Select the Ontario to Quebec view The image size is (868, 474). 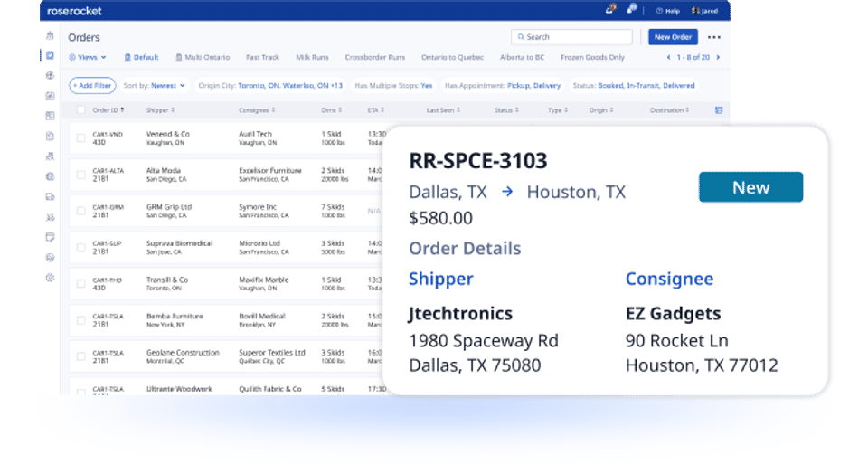[452, 57]
